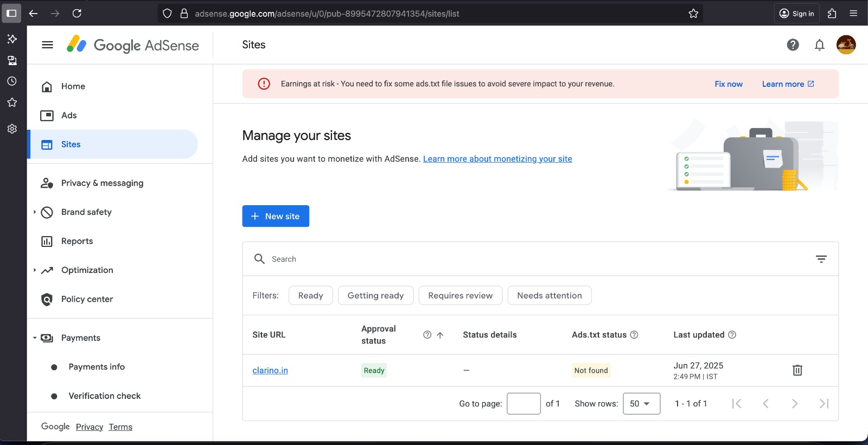Open the AdSense hamburger main menu
Viewport: 868px width, 445px height.
47,45
